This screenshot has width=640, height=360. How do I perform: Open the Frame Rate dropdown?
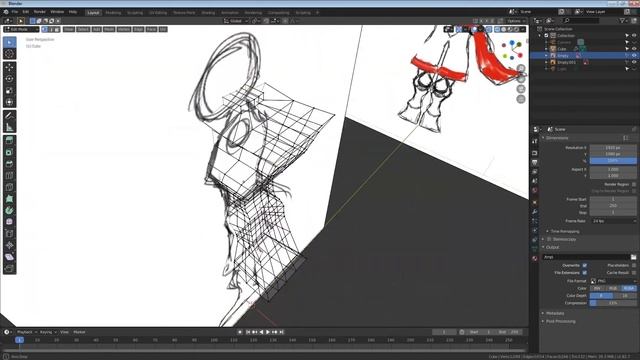coord(613,221)
